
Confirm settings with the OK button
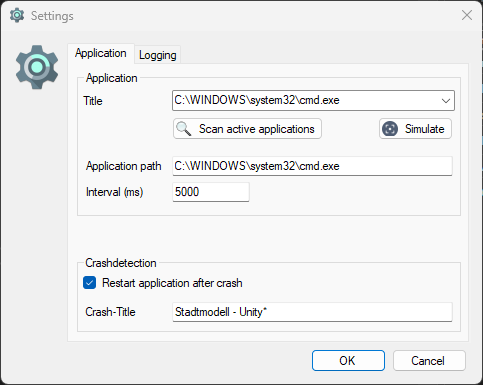click(348, 360)
